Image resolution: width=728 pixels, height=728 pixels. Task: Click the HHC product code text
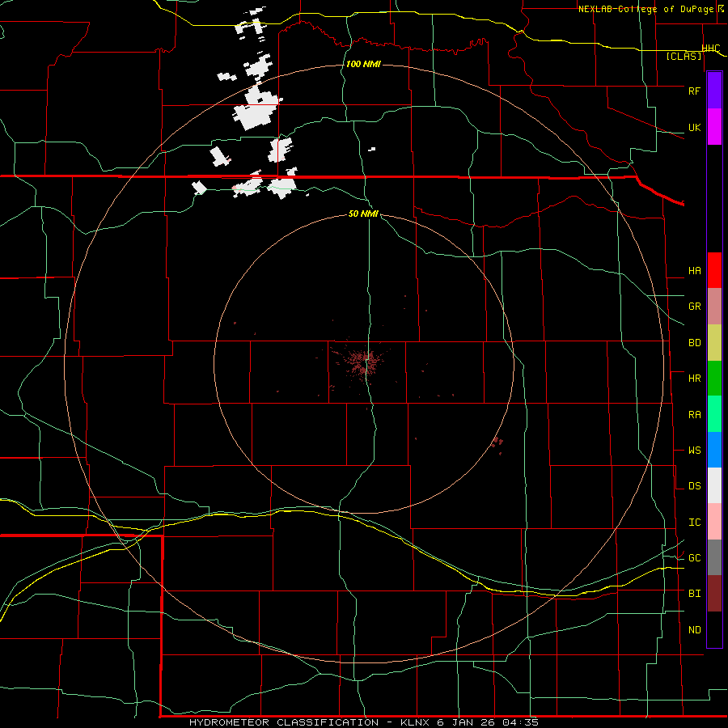click(x=710, y=49)
